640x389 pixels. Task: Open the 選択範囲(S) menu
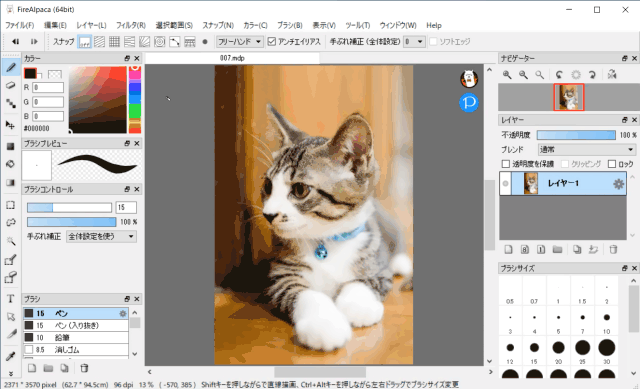click(x=174, y=25)
